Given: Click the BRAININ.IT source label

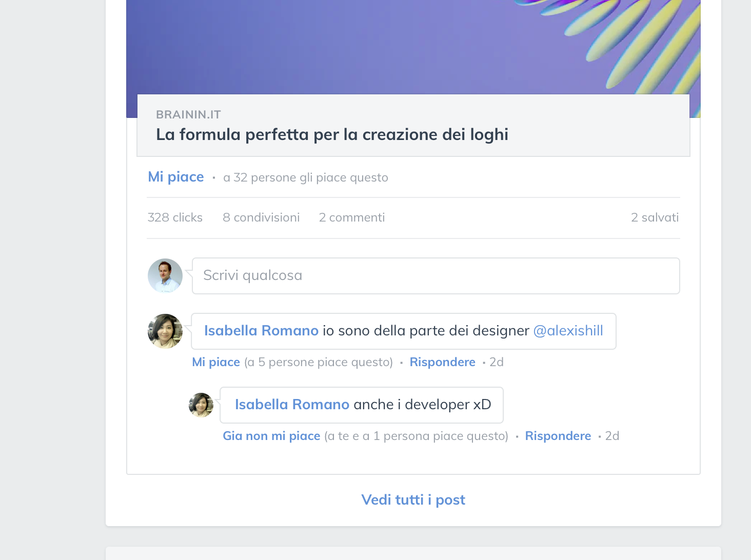Looking at the screenshot, I should pos(188,114).
